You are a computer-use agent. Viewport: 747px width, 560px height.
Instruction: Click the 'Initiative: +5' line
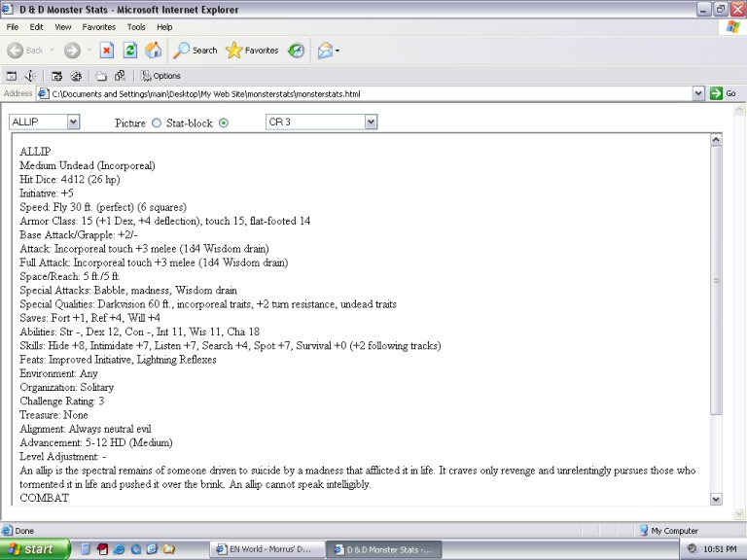tap(47, 193)
